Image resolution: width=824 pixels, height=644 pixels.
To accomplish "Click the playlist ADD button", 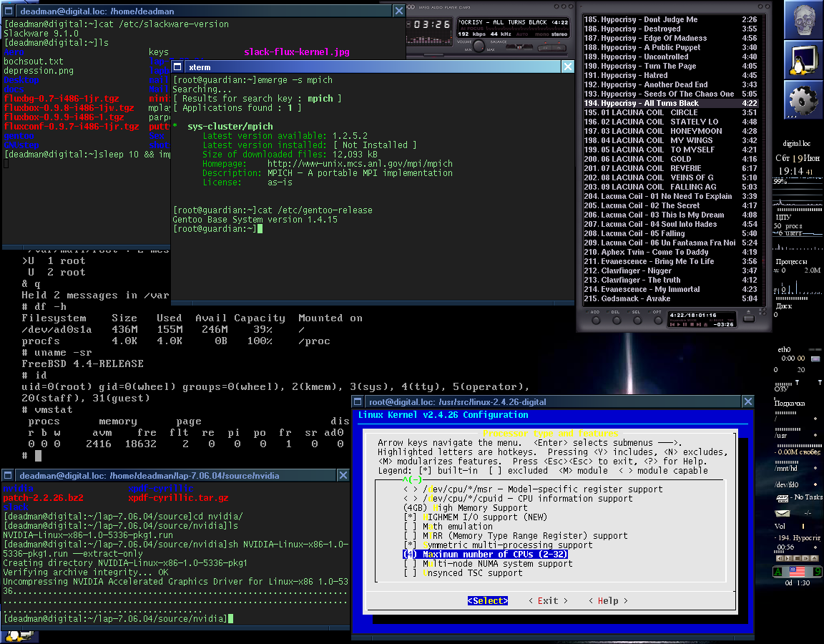I will tap(596, 320).
